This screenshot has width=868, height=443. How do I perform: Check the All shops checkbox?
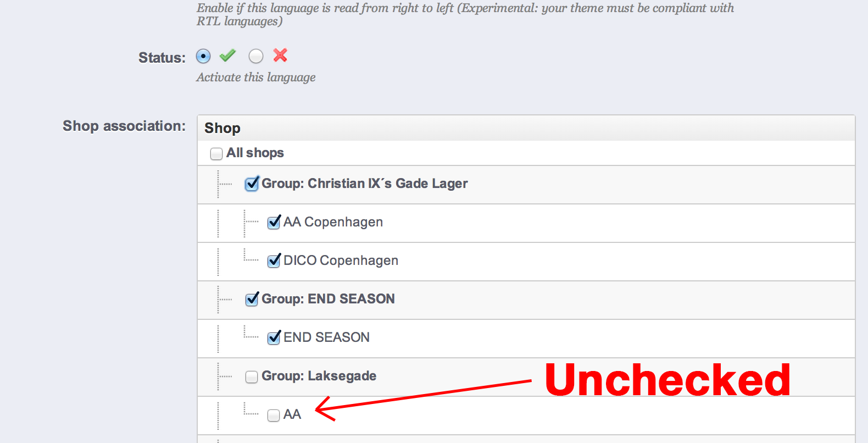[x=216, y=153]
